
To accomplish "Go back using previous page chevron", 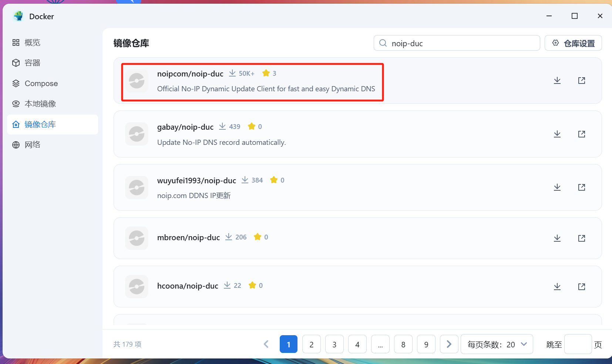I will [x=266, y=344].
